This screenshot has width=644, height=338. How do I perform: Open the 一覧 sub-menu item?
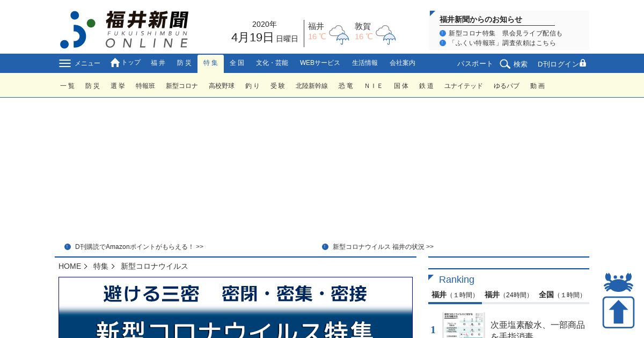point(68,86)
